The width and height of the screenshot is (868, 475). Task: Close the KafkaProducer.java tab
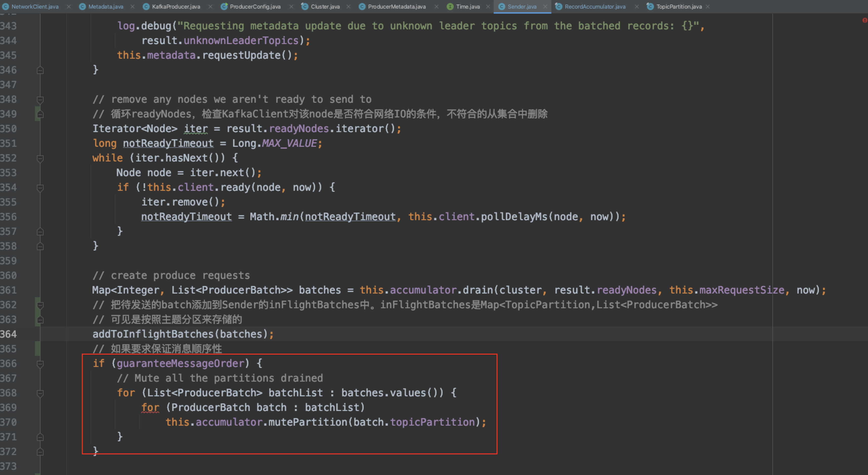click(210, 7)
